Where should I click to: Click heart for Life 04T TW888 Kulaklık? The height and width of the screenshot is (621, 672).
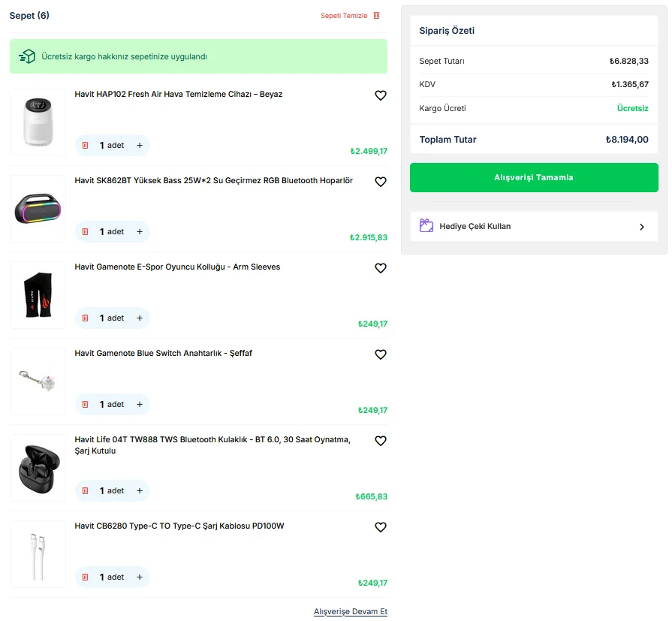point(381,441)
